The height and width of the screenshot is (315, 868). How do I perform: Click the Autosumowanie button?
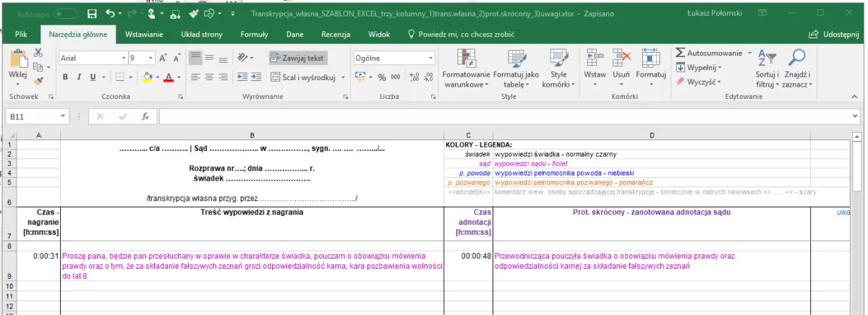click(709, 53)
